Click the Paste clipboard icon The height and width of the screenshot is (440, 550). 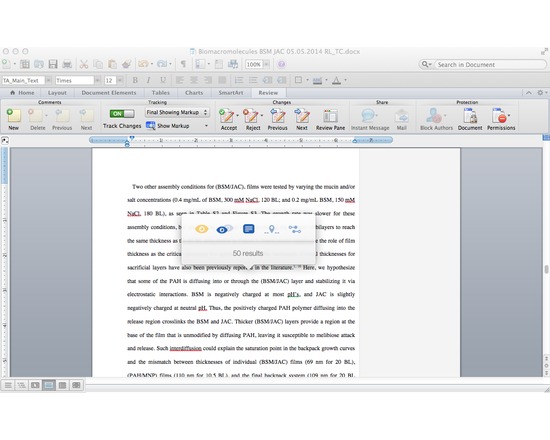(112, 64)
